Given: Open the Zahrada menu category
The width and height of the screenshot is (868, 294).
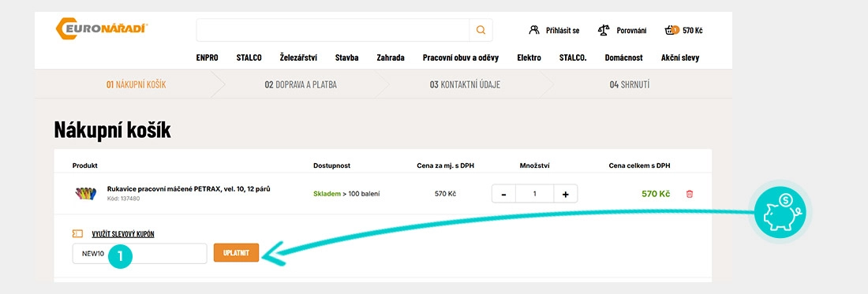Looking at the screenshot, I should click(391, 58).
